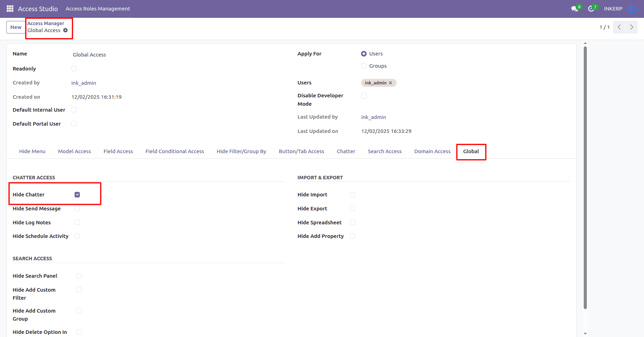Enable Hide Schedule Activity checkbox

[x=77, y=236]
